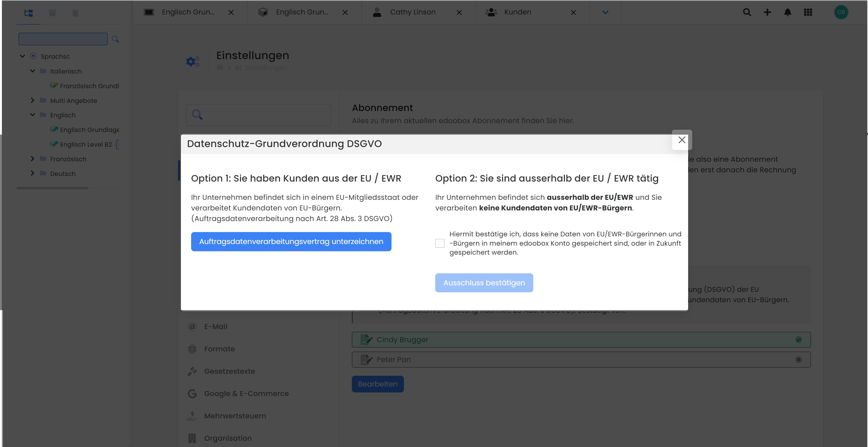Expand the Multi Angebote folder
Screen dimensions: 868x447
[x=33, y=100]
